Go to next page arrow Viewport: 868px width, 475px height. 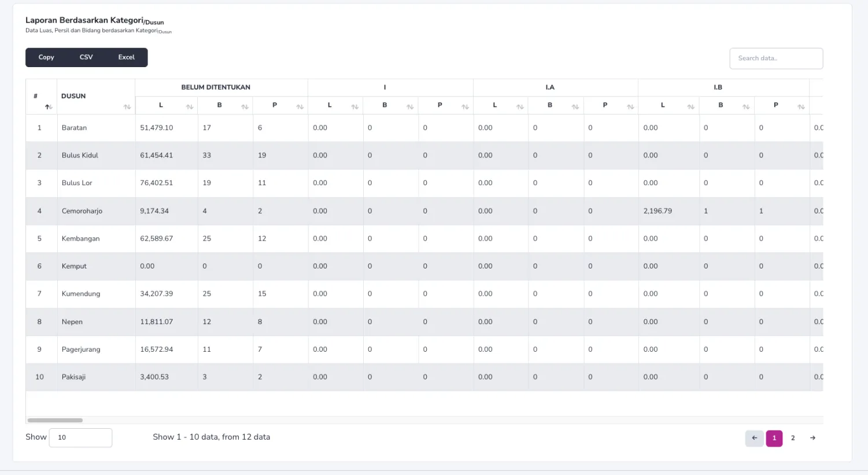point(812,438)
